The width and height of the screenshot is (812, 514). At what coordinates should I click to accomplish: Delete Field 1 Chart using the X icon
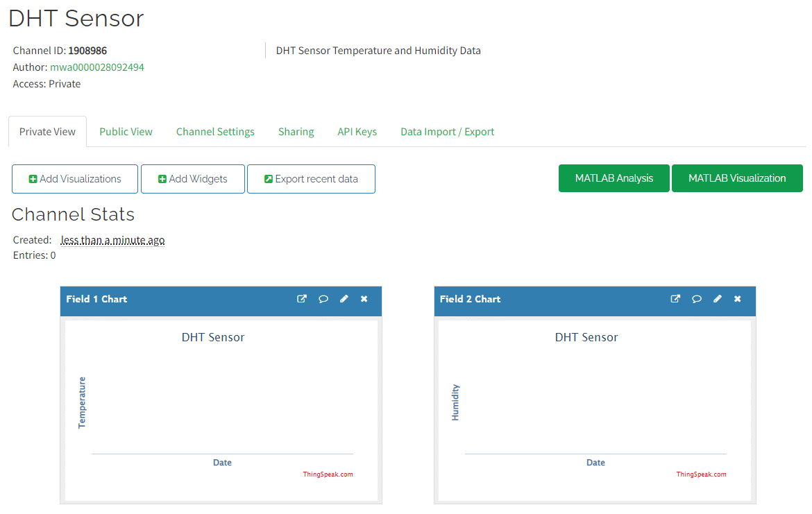click(364, 298)
